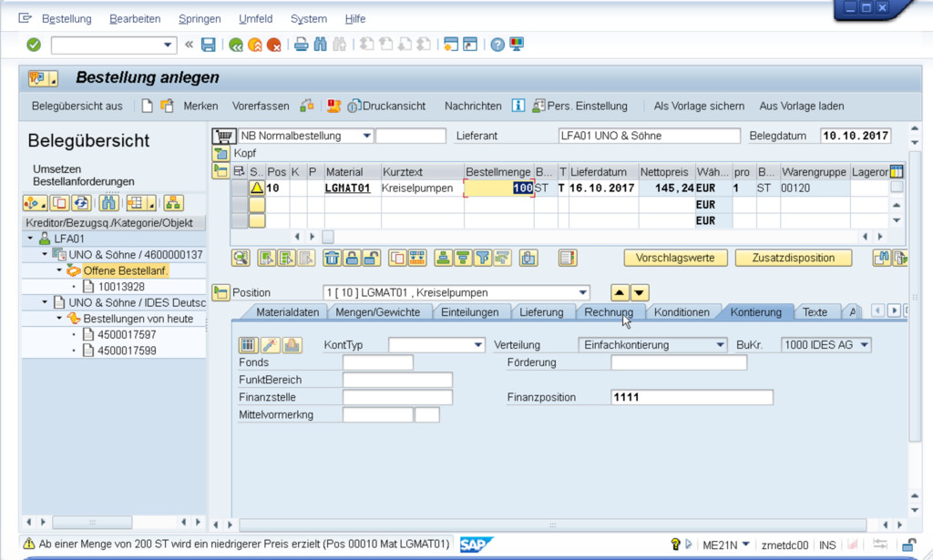Viewport: 933px width, 560px height.
Task: Click the Zusatzdisposition button
Action: (x=793, y=259)
